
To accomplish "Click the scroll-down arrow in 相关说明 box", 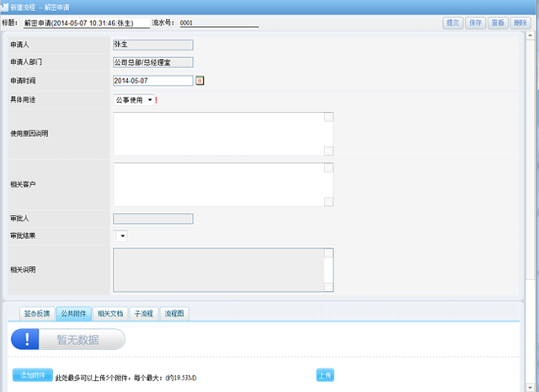I will [x=328, y=287].
